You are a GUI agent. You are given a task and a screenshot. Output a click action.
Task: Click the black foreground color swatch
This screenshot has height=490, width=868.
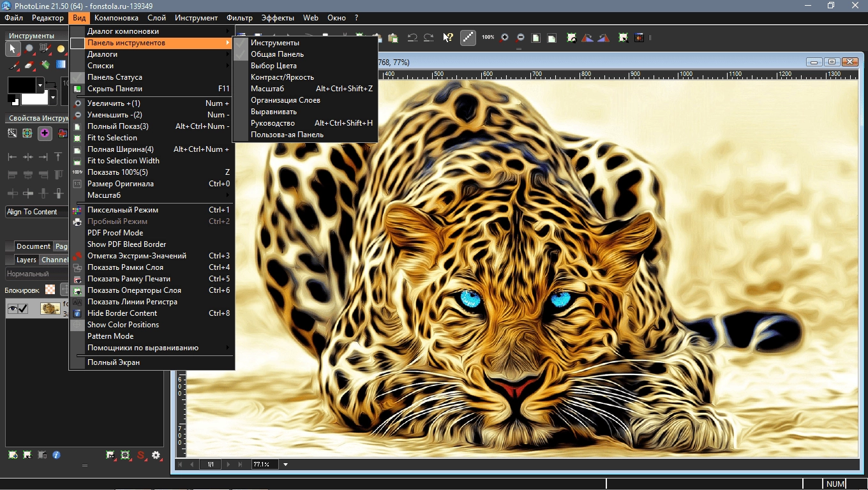[x=22, y=84]
